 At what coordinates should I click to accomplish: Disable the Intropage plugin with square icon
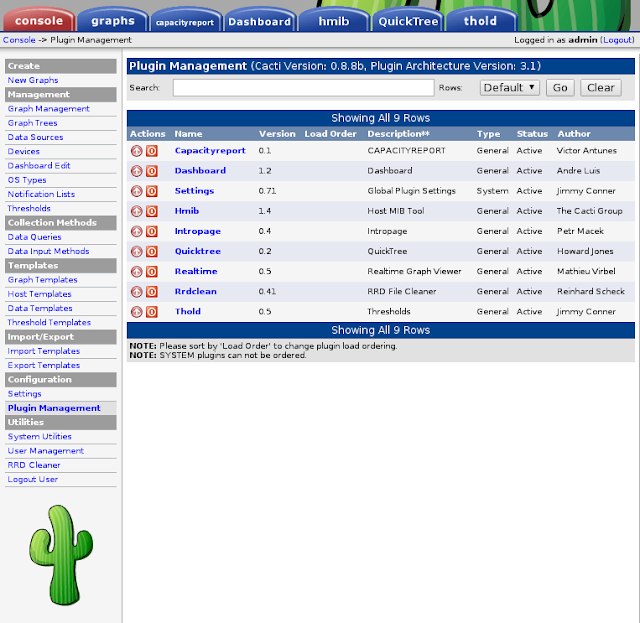click(152, 231)
